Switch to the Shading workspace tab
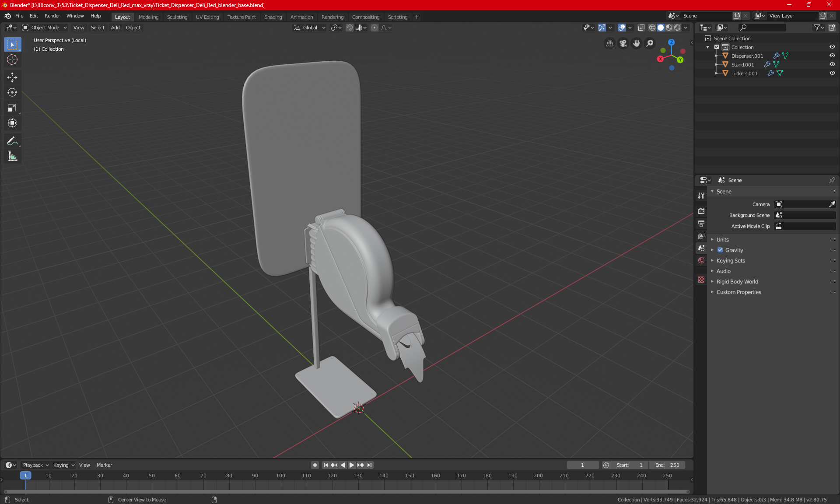This screenshot has height=504, width=840. pos(273,17)
